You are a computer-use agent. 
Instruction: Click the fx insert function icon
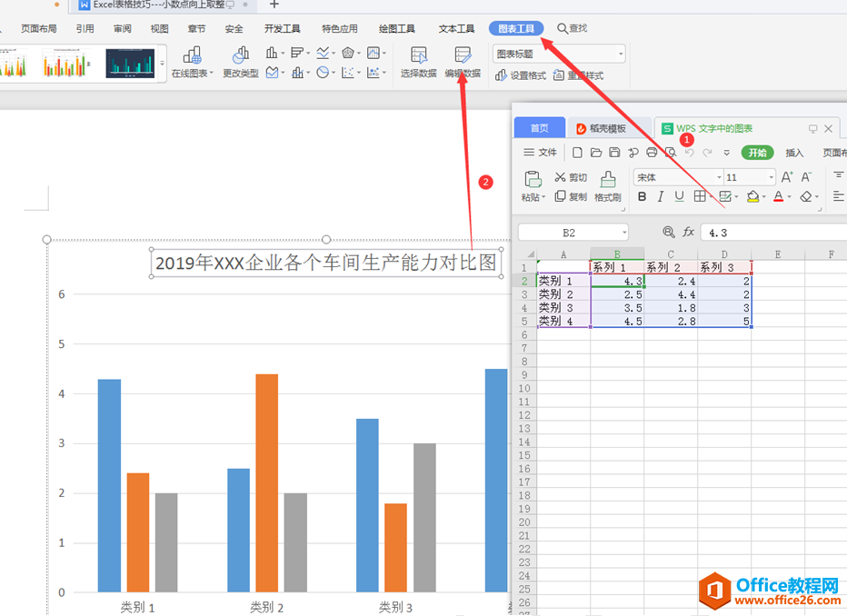[x=688, y=233]
